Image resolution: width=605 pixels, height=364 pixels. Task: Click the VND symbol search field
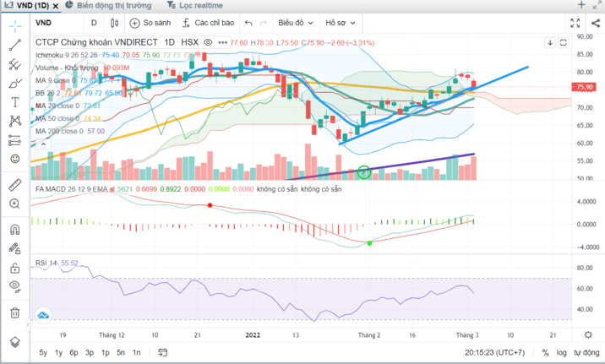pos(55,23)
